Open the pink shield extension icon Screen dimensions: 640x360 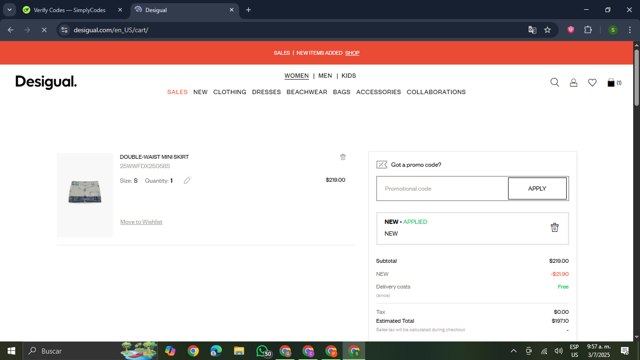571,30
